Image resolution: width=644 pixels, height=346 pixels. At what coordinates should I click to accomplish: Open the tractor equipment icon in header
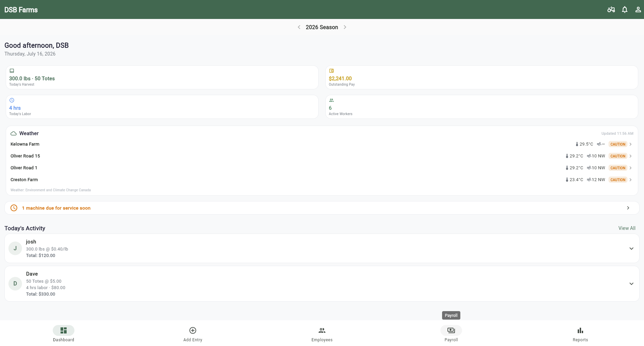pyautogui.click(x=611, y=9)
